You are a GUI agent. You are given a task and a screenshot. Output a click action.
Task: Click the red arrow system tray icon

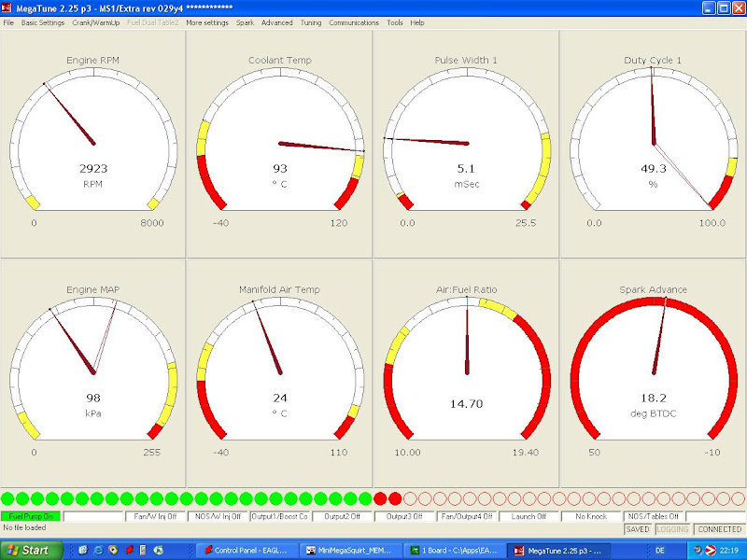click(x=711, y=551)
